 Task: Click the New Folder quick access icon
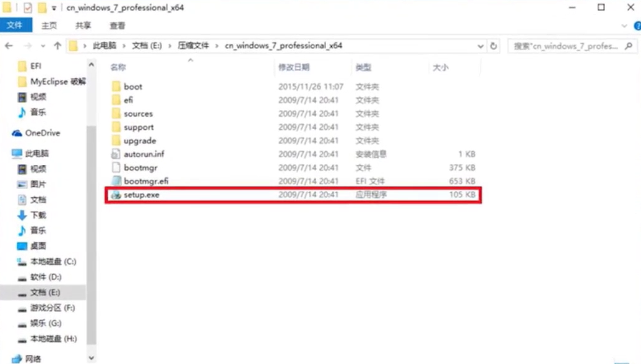pyautogui.click(x=42, y=7)
